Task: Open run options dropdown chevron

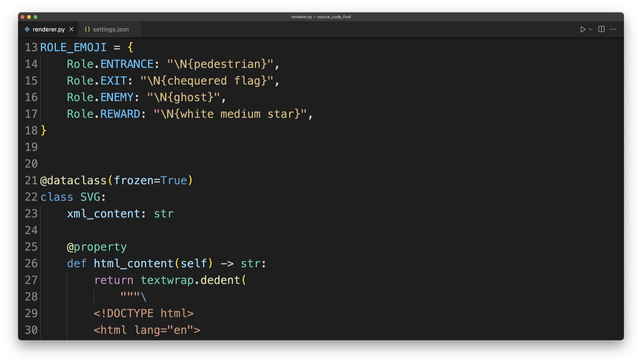Action: pyautogui.click(x=591, y=29)
